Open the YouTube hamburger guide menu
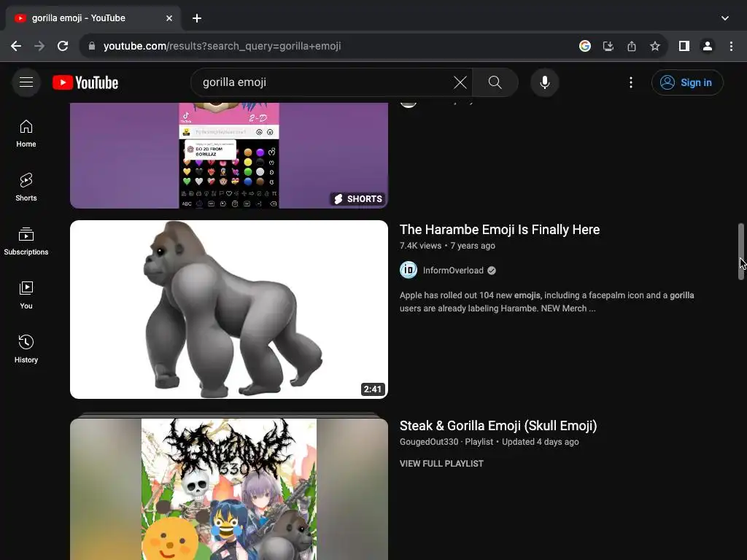The height and width of the screenshot is (560, 747). 26,82
